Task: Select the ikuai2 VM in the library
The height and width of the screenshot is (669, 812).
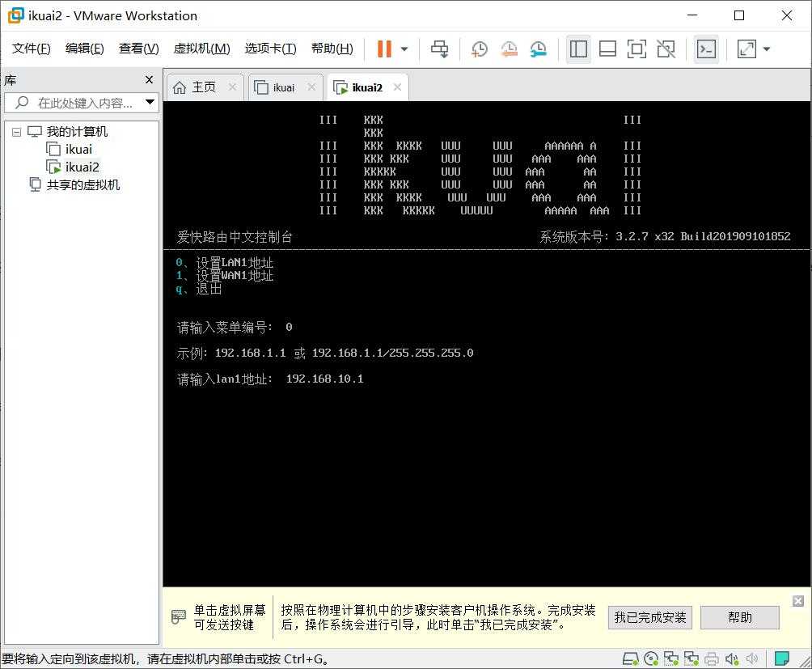Action: 82,167
